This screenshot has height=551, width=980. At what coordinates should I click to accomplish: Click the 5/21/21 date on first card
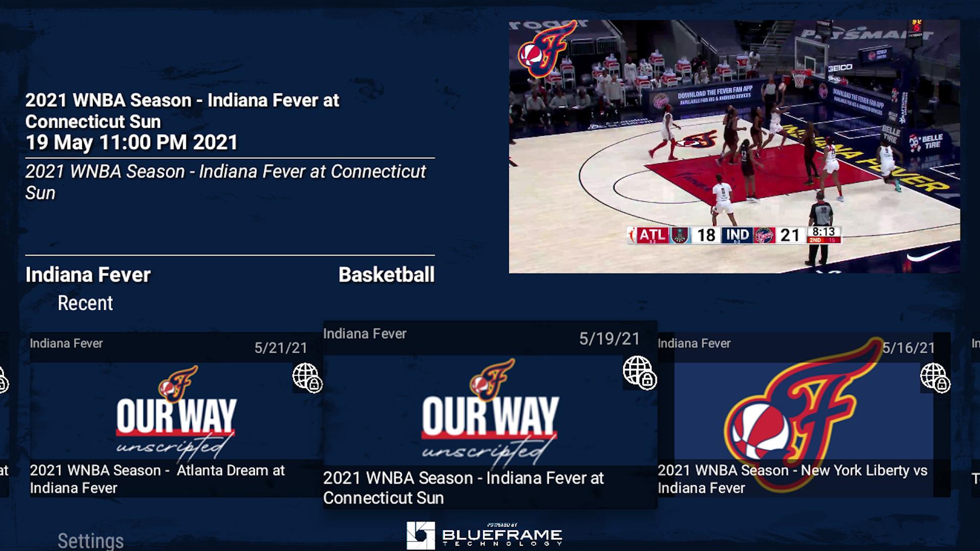coord(281,348)
